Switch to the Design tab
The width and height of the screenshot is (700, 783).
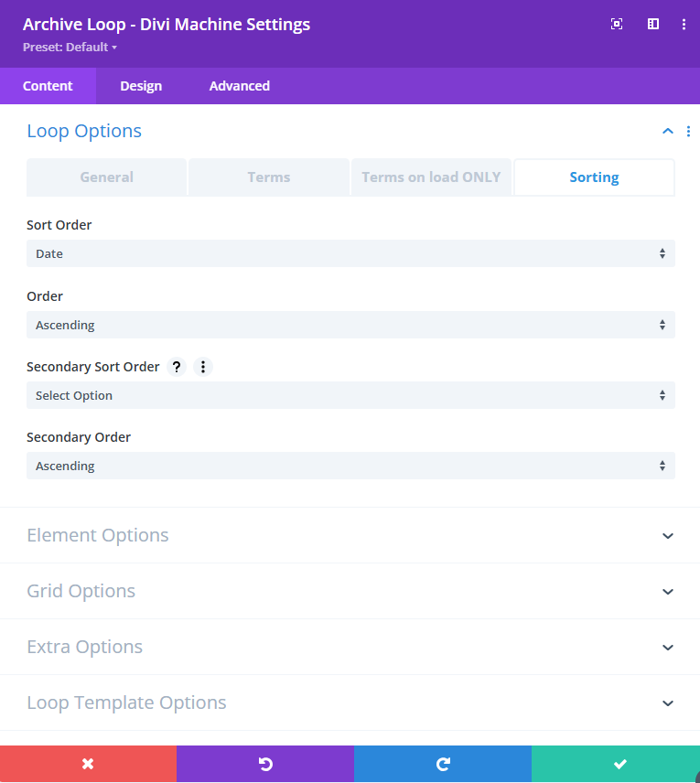click(x=141, y=86)
